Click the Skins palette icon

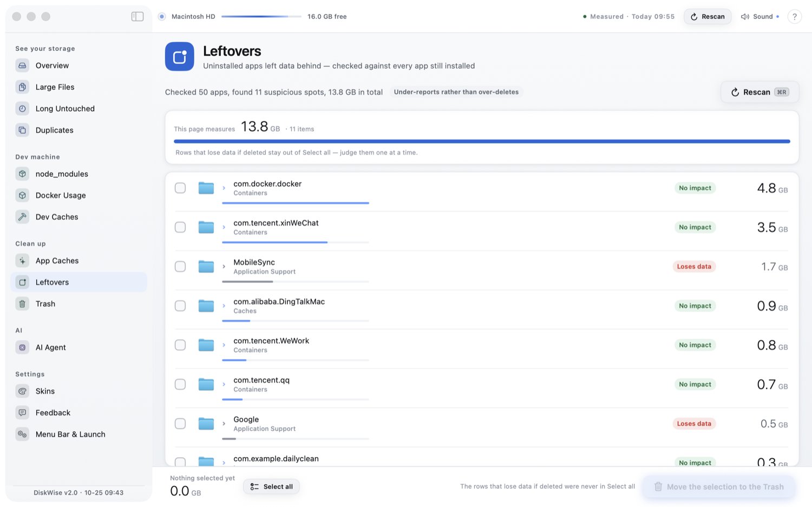[22, 391]
